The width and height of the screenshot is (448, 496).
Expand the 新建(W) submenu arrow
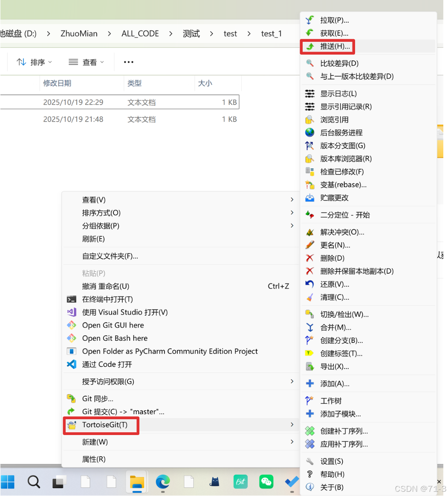click(x=292, y=442)
